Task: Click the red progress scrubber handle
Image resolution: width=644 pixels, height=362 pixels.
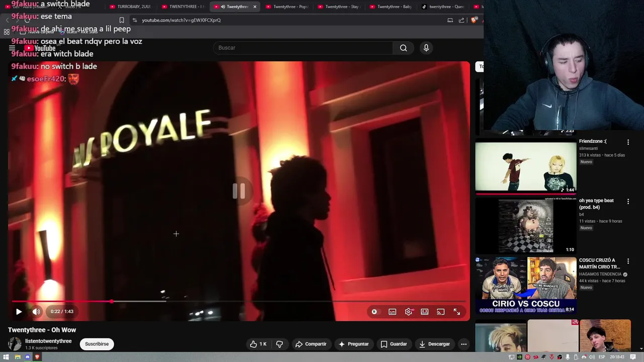Action: tap(111, 302)
